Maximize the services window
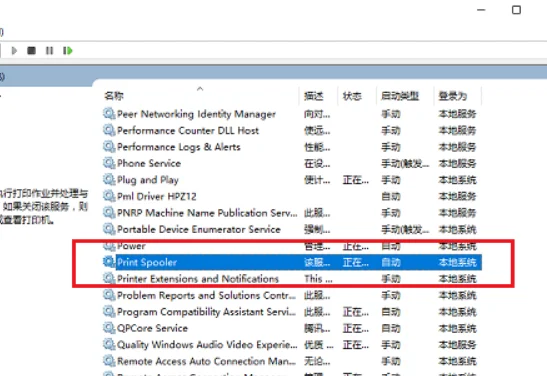 pyautogui.click(x=516, y=10)
